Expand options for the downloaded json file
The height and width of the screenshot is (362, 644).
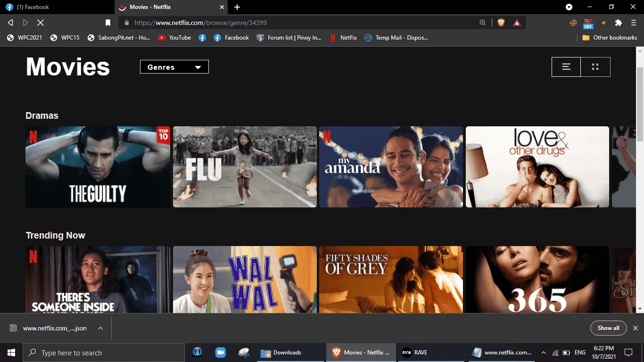pyautogui.click(x=100, y=328)
